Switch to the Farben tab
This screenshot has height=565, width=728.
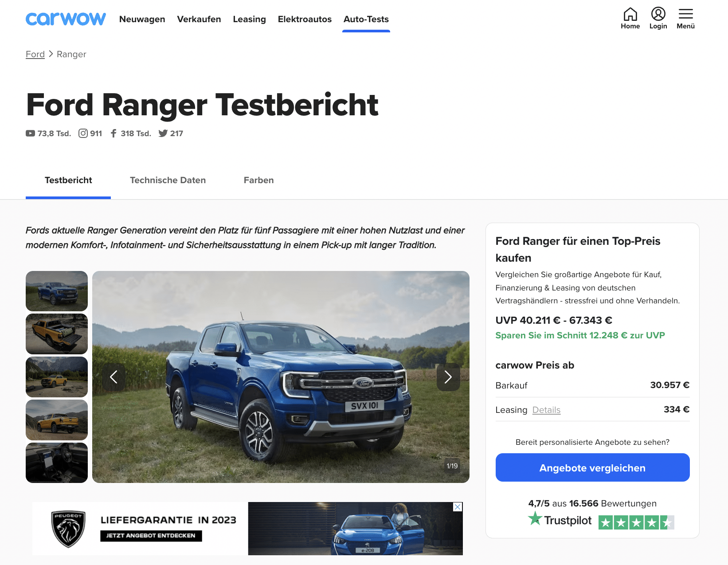[258, 180]
